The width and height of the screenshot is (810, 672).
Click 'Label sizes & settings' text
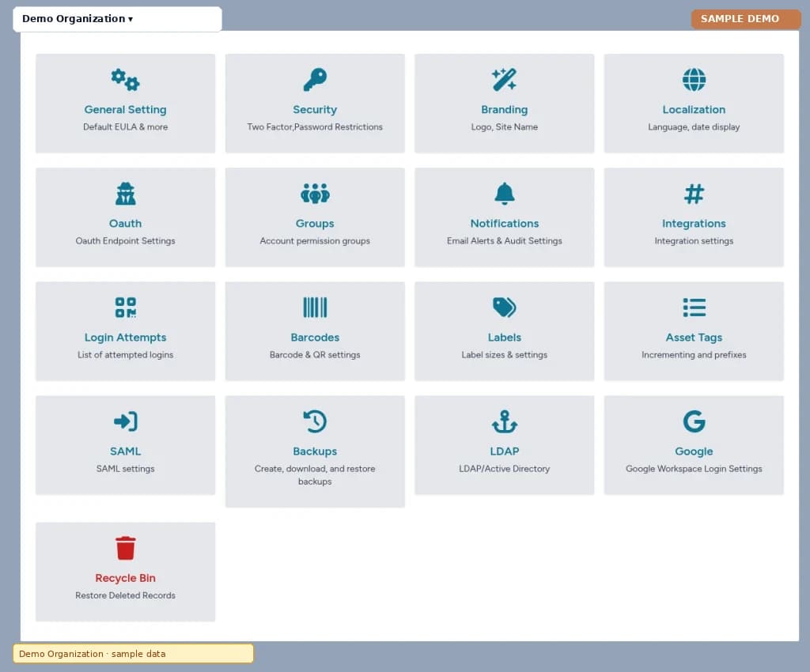504,355
